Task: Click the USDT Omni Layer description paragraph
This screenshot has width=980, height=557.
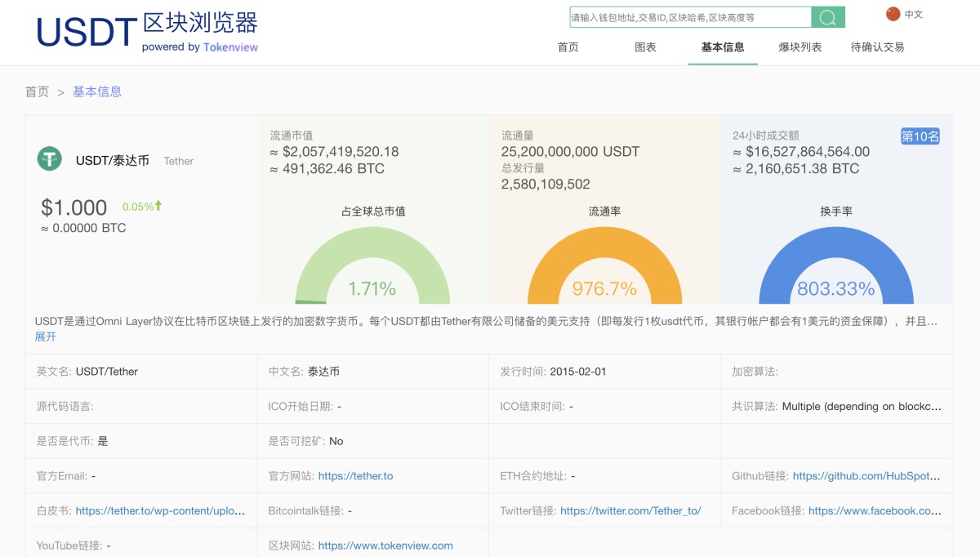Action: click(486, 321)
